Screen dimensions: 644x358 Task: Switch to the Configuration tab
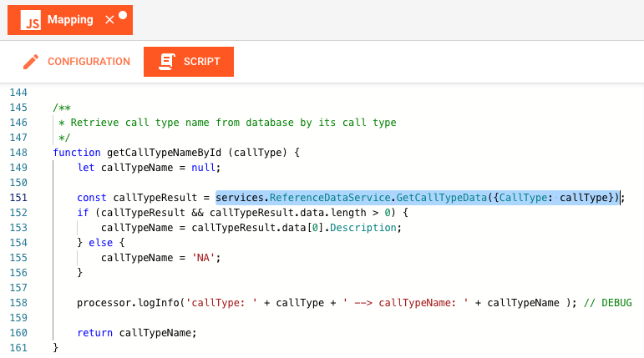pyautogui.click(x=89, y=62)
